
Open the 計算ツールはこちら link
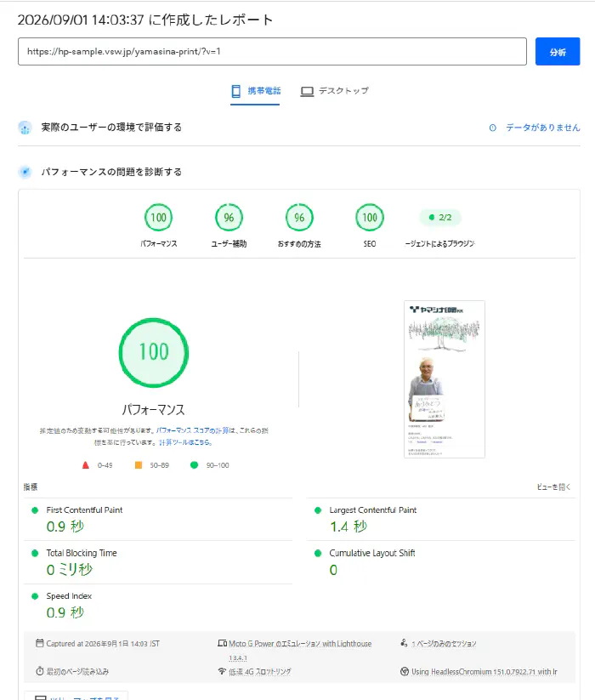185,442
